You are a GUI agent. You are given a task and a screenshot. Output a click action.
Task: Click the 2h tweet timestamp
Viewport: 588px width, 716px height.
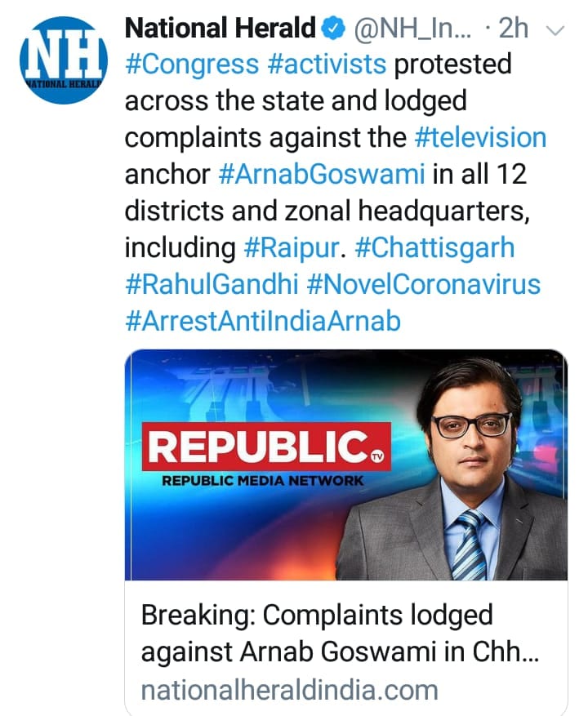click(x=514, y=29)
